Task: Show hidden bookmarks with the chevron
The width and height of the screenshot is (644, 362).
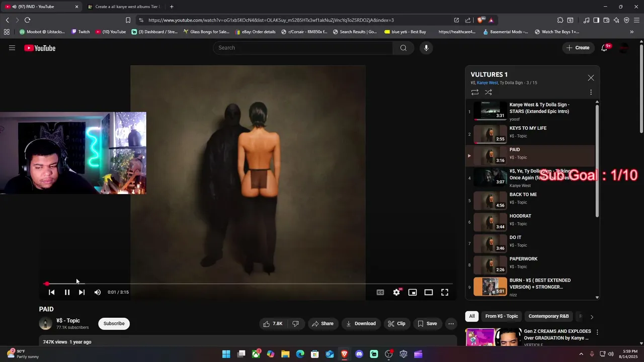Action: point(632,32)
